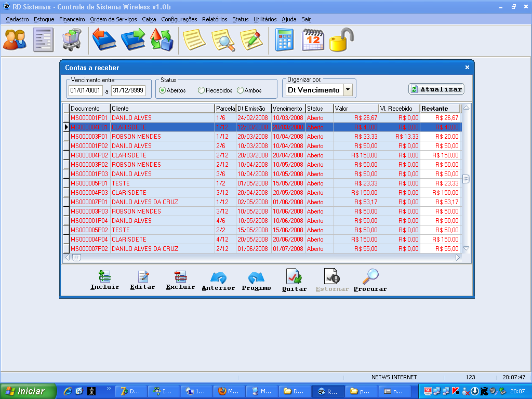Click the Procurar magnifier button

[370, 280]
